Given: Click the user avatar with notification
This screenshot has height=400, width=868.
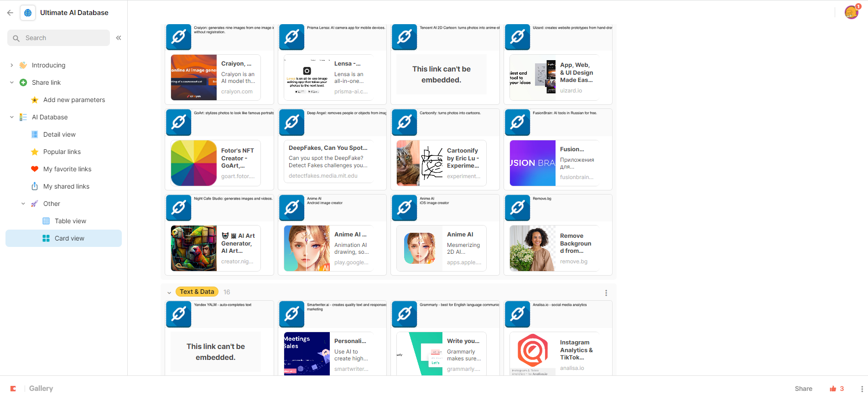Looking at the screenshot, I should 851,12.
